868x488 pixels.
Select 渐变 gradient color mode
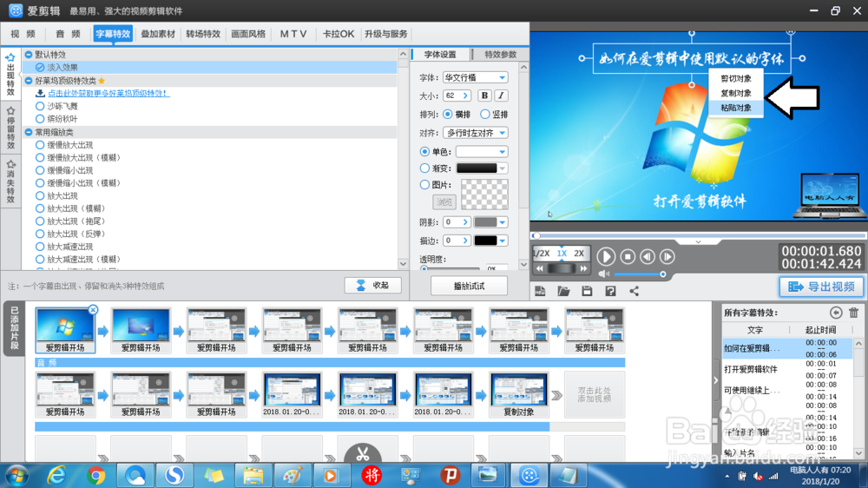(424, 168)
